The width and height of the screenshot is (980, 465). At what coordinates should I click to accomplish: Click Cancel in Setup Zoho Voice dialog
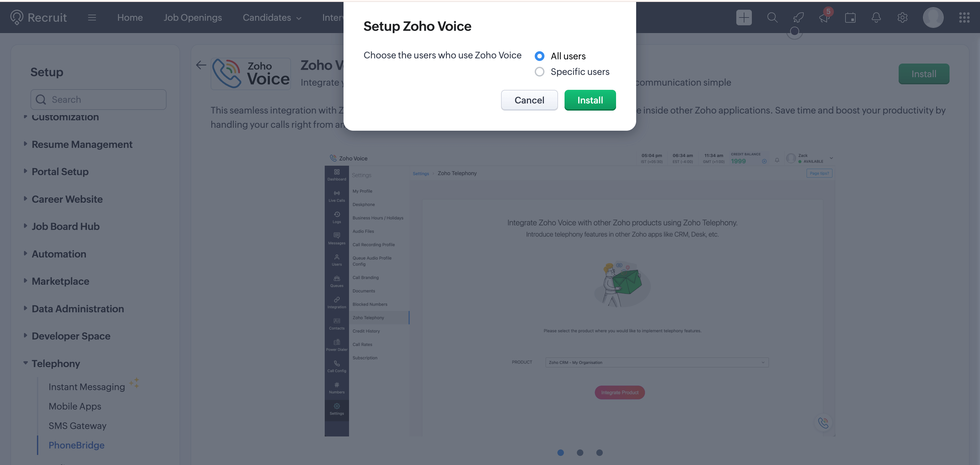click(x=529, y=100)
